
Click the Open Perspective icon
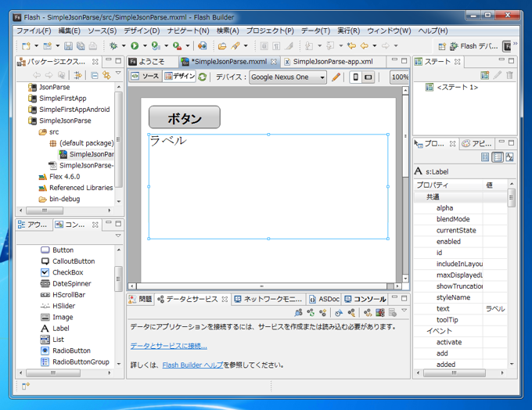tap(442, 46)
